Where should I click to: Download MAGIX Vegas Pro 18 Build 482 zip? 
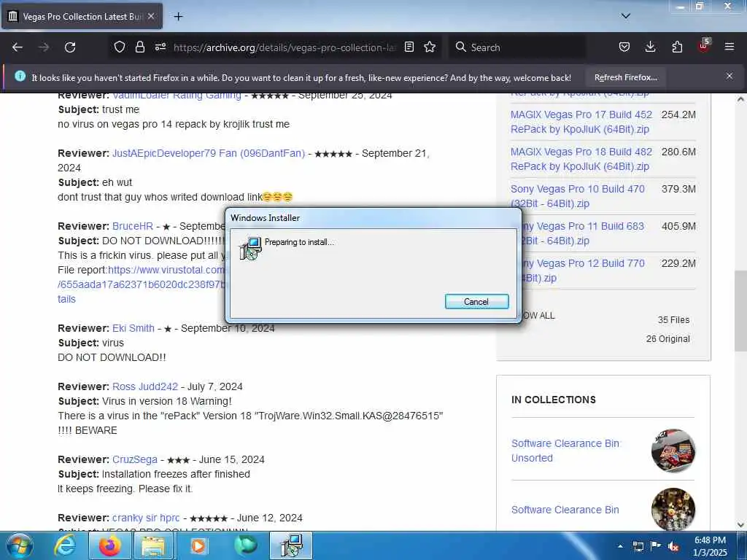[581, 159]
